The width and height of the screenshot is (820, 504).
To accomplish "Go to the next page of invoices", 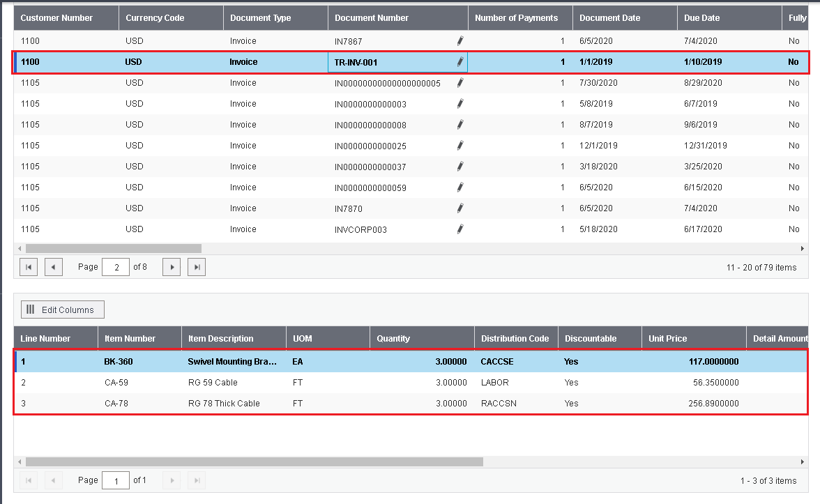I will (x=172, y=267).
